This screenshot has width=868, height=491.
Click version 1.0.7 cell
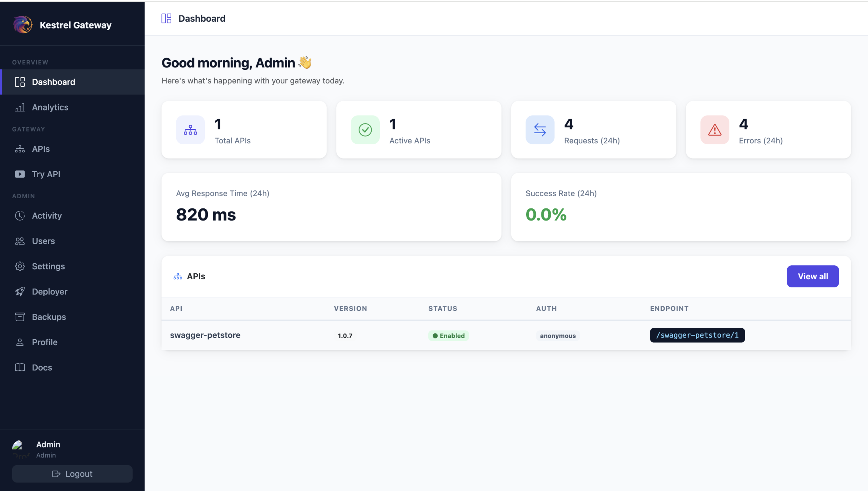[345, 336]
